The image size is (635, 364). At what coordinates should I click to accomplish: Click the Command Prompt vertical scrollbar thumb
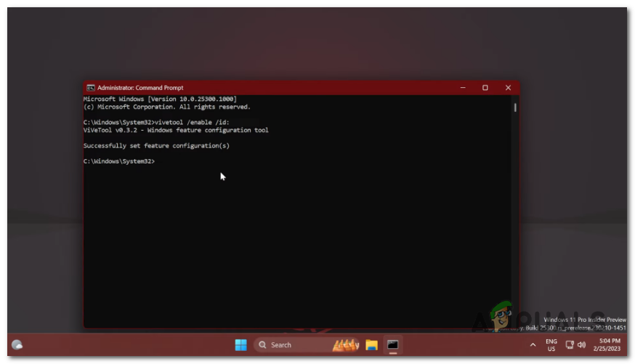(515, 108)
